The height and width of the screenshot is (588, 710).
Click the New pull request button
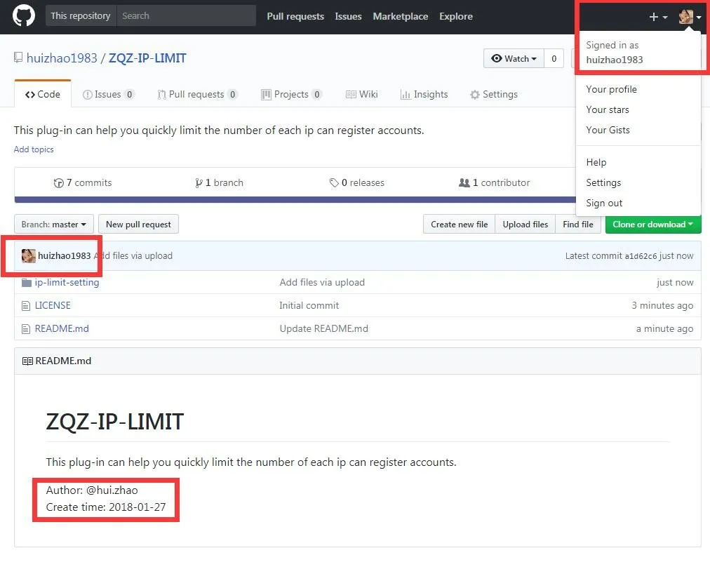138,225
